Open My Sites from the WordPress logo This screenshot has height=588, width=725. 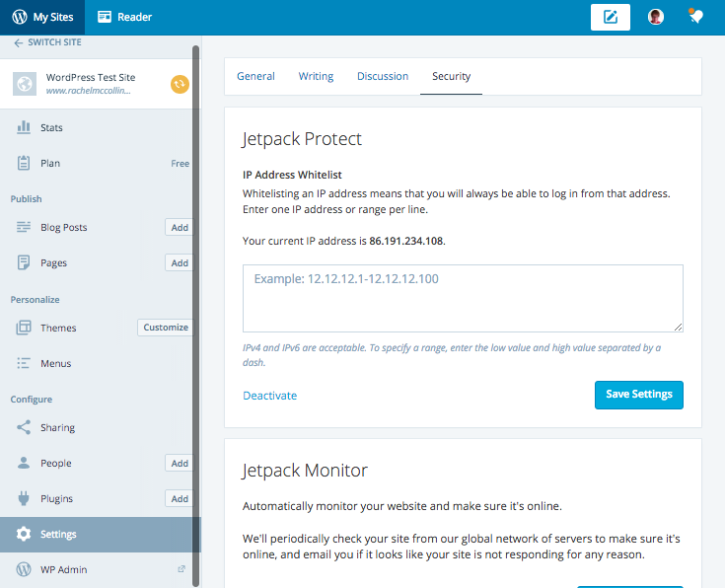coord(20,17)
